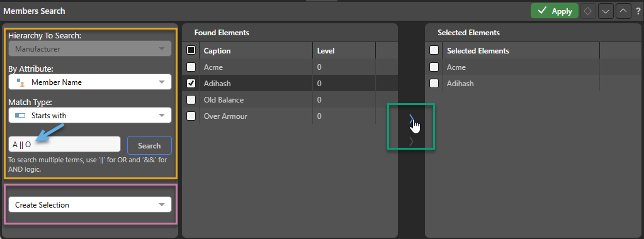Open help with the question mark

tap(638, 11)
